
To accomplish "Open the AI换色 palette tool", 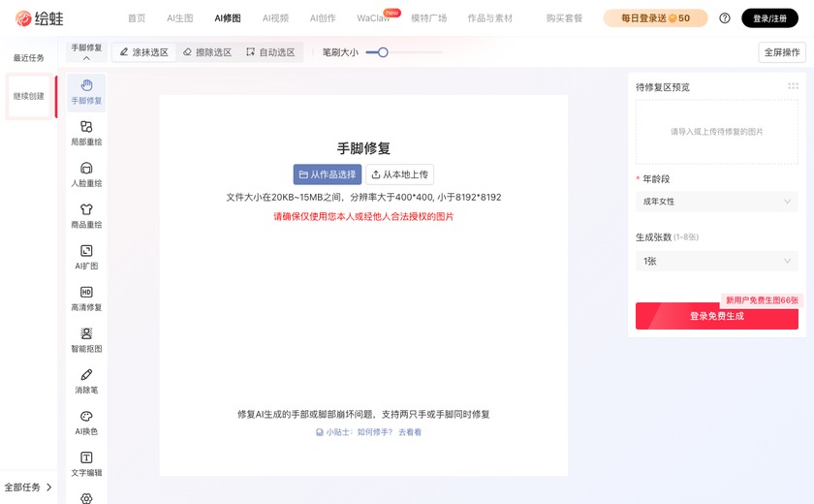I will click(x=86, y=423).
